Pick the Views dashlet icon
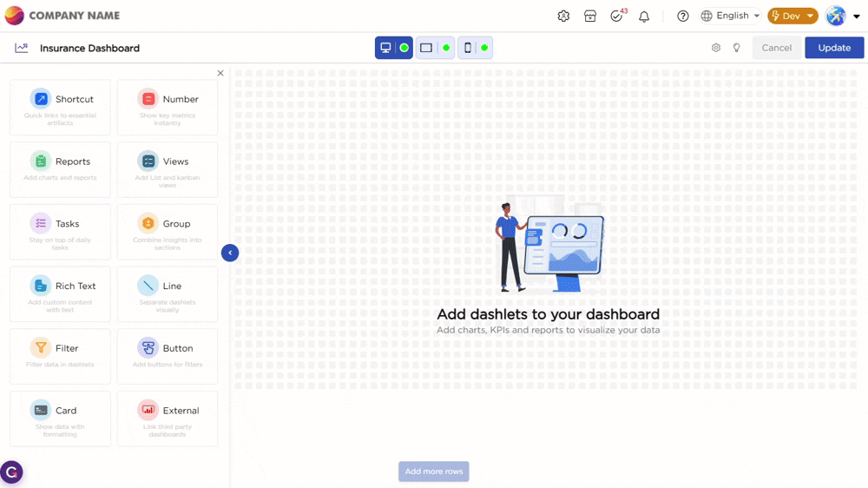 (148, 162)
